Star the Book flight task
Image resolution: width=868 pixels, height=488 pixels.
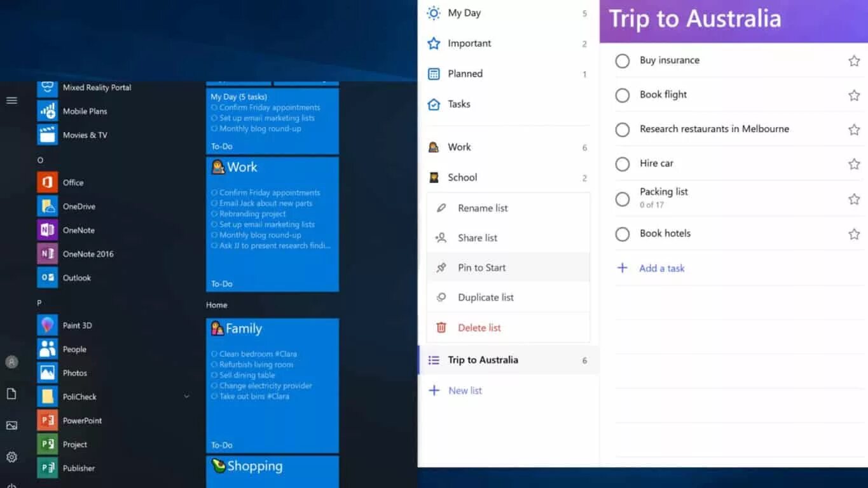854,95
